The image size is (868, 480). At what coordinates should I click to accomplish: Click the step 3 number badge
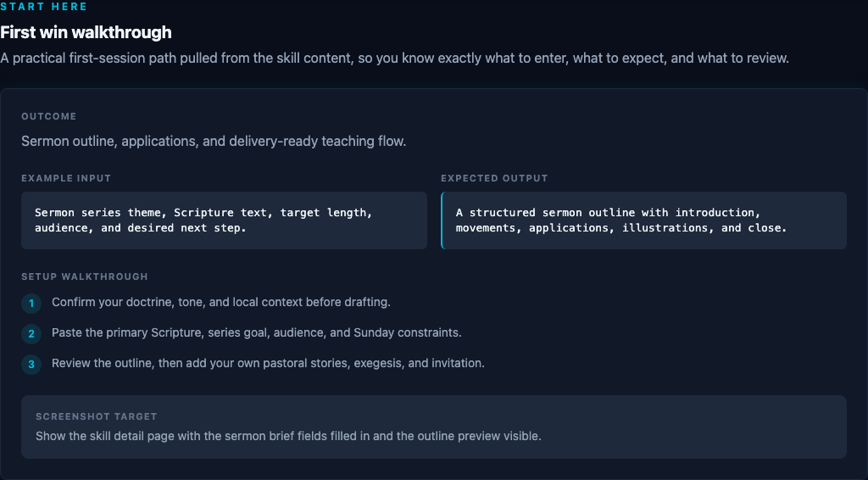[x=31, y=365]
